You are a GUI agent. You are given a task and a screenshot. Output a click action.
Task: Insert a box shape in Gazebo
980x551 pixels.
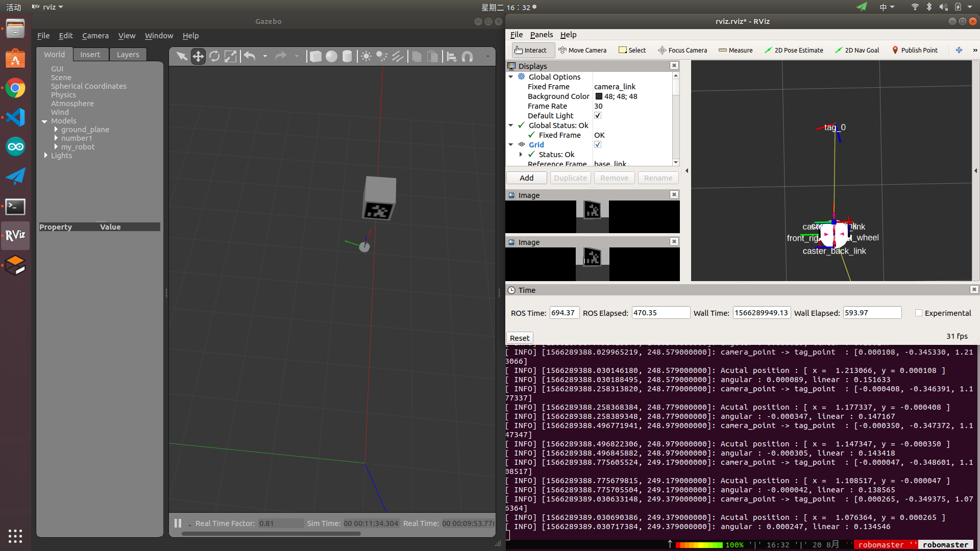pyautogui.click(x=315, y=57)
